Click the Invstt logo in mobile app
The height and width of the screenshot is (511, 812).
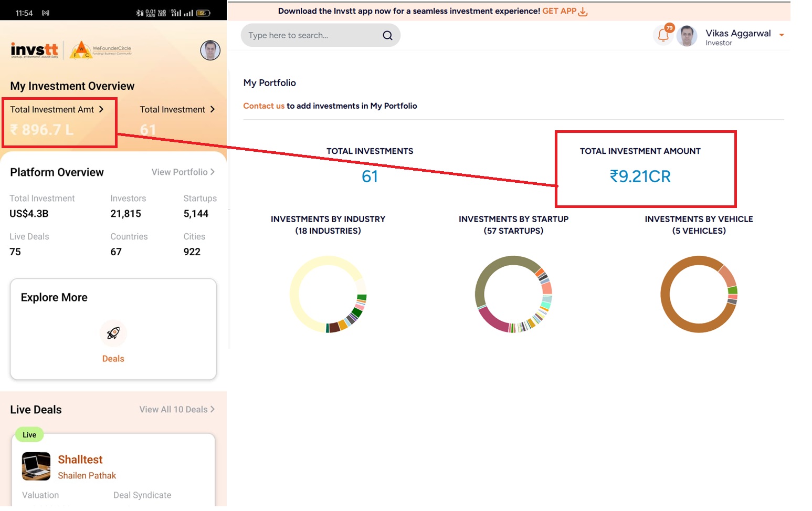pyautogui.click(x=35, y=50)
